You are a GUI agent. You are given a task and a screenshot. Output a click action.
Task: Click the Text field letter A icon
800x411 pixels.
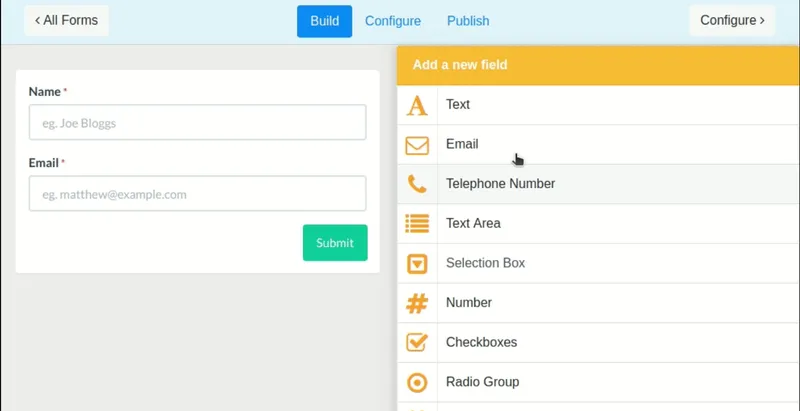(x=417, y=105)
